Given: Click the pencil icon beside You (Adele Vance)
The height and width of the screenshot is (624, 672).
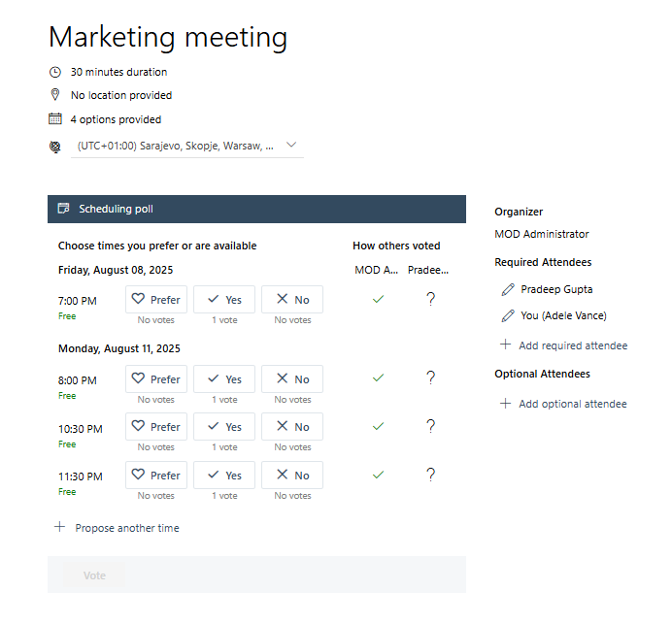Looking at the screenshot, I should pos(507,315).
